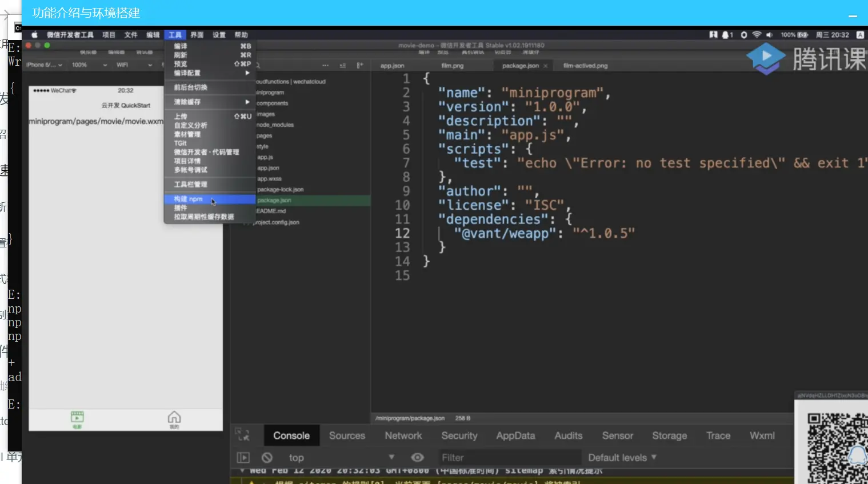The image size is (868, 484).
Task: Click the macOS WiFi status icon
Action: [x=757, y=35]
